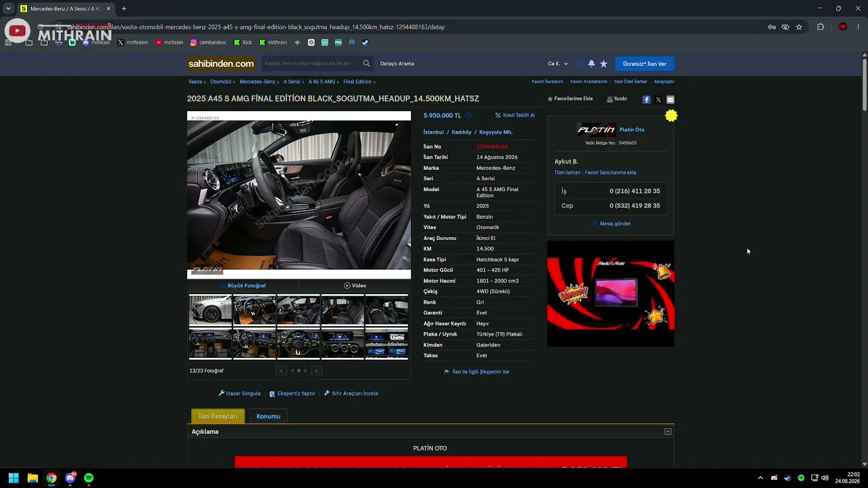Image resolution: width=868 pixels, height=488 pixels.
Task: Click Sıfır Araçları İncele link
Action: pyautogui.click(x=351, y=393)
